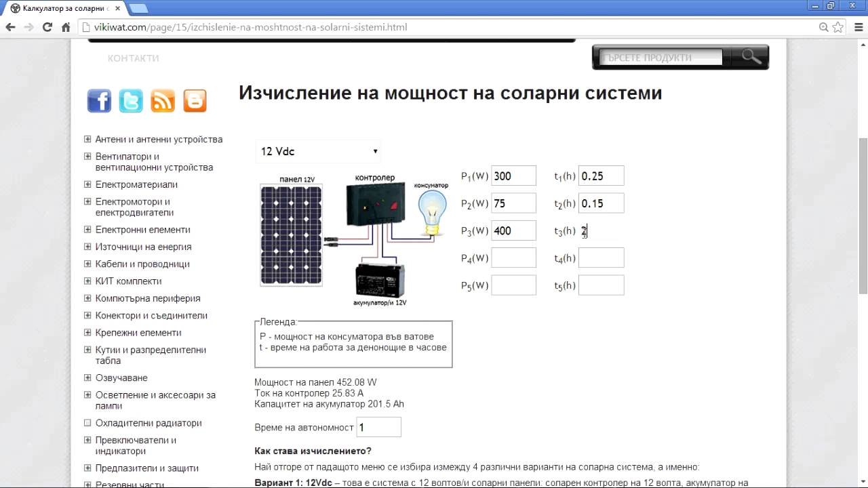Open the Twitter social icon
Viewport: 868px width, 488px height.
pos(131,101)
